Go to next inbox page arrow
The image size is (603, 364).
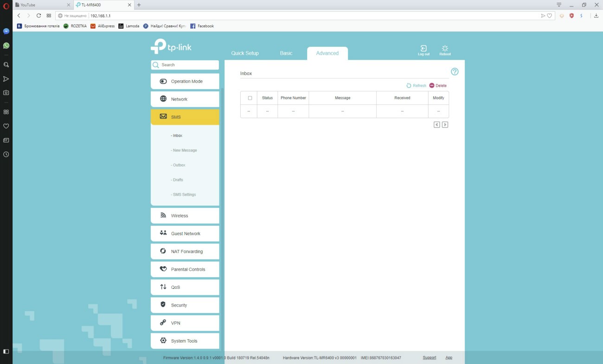point(445,125)
